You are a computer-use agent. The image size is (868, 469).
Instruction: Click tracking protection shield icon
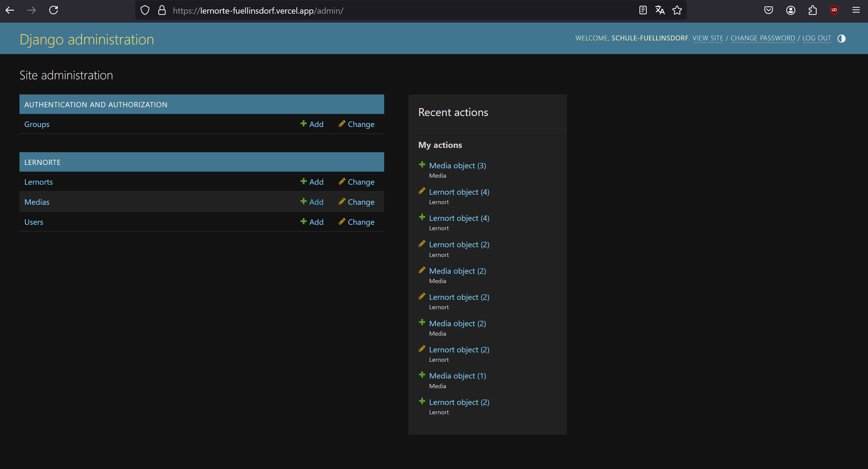[x=145, y=10]
